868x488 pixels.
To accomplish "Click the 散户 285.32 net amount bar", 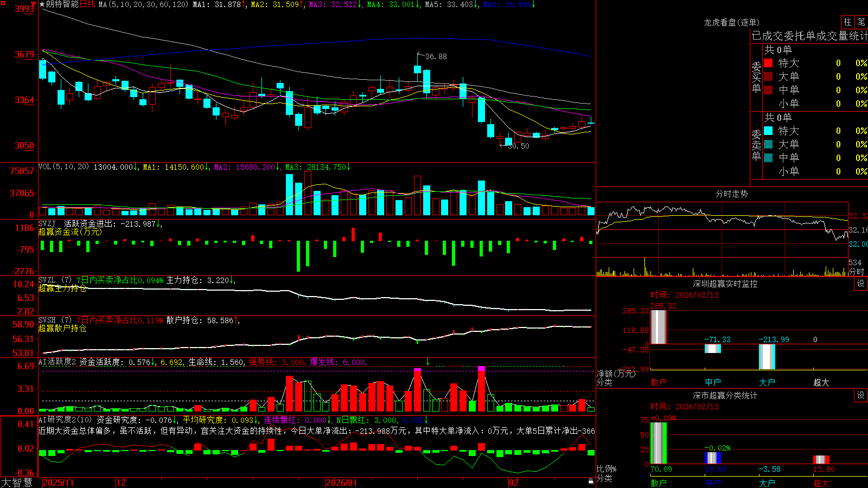I will pyautogui.click(x=659, y=327).
